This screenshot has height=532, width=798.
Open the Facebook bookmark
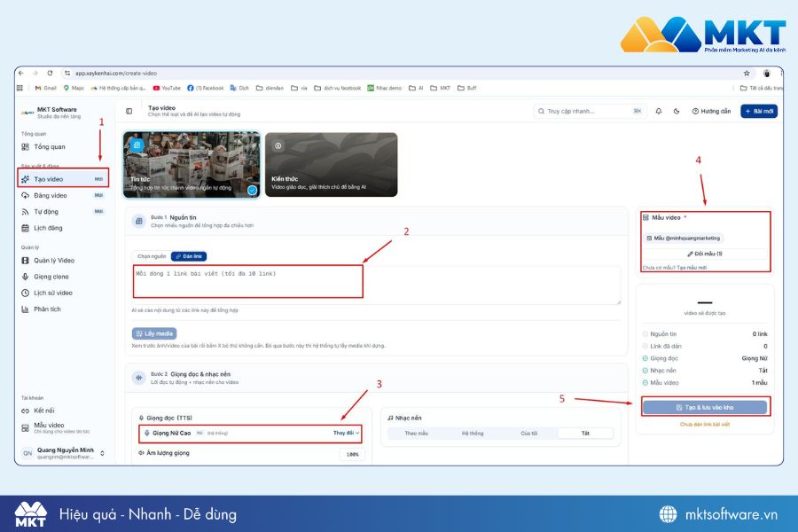pos(205,88)
